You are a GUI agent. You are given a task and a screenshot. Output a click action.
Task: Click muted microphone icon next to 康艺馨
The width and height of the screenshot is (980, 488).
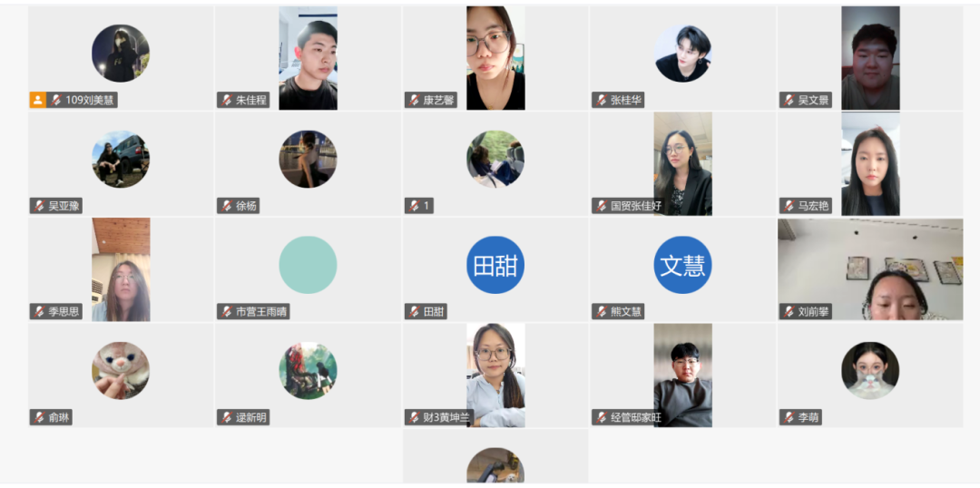pyautogui.click(x=414, y=100)
